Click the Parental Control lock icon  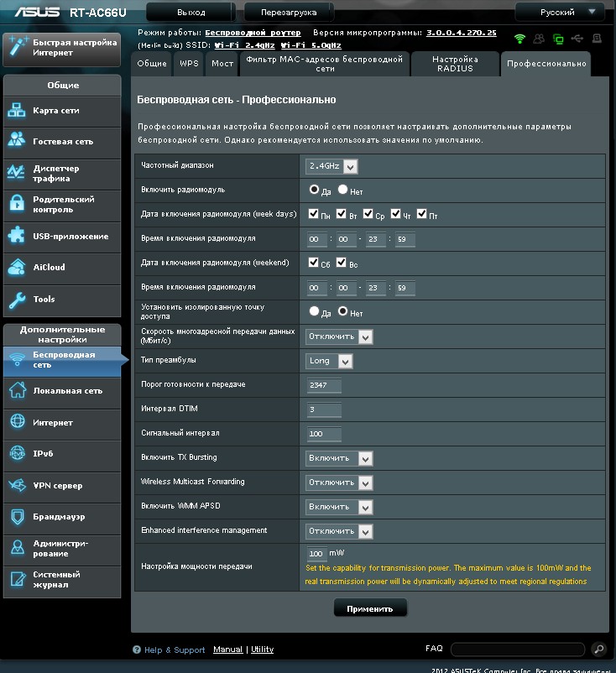(x=17, y=203)
